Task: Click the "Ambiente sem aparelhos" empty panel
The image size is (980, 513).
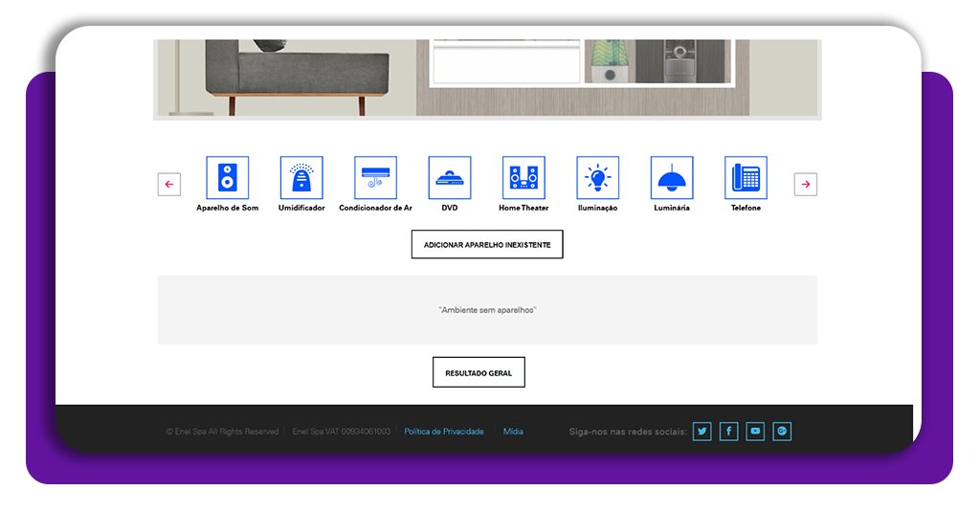Action: [x=487, y=310]
